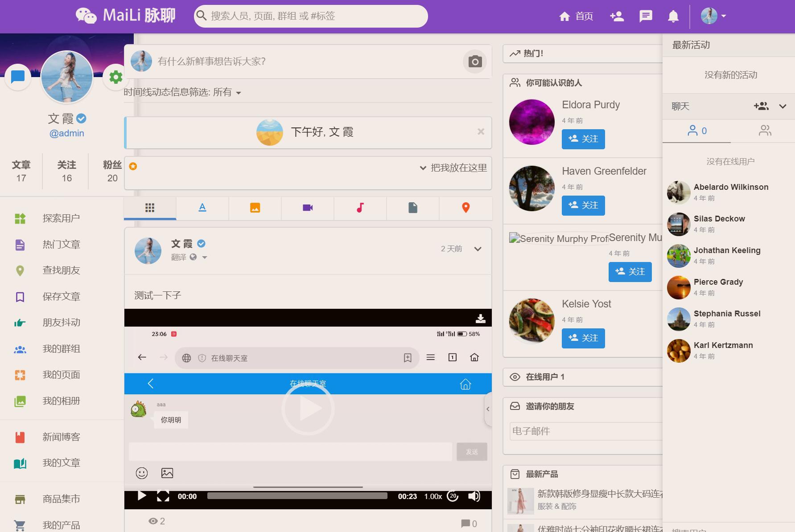Open the timeline filter 所有 dropdown
Screen dimensions: 795x532
click(227, 93)
